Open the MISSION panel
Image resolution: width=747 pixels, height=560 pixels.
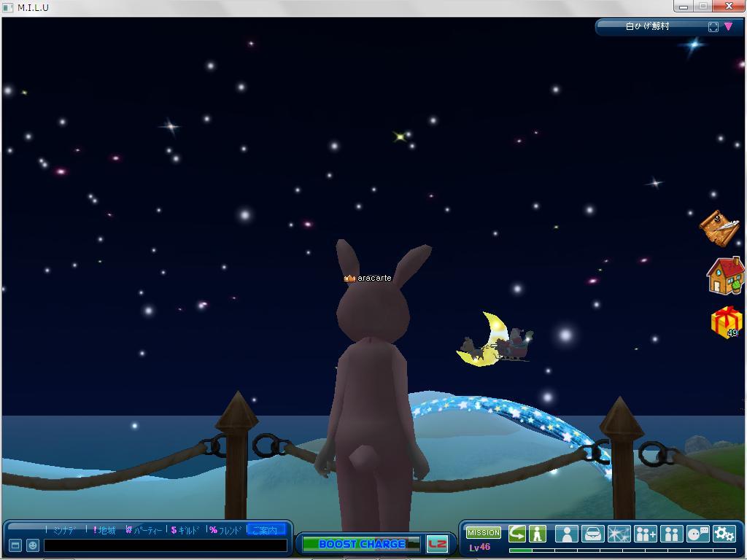pos(483,532)
